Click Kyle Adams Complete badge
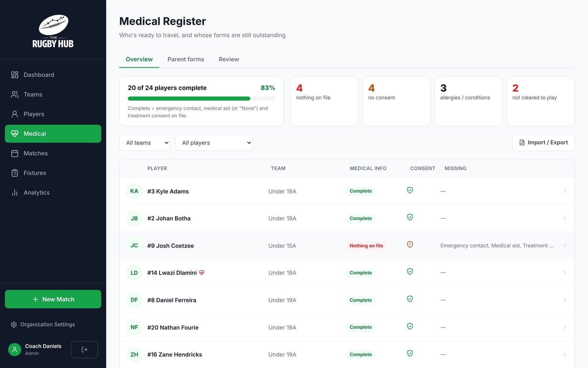Screen dimensions: 588x368 point(361,191)
